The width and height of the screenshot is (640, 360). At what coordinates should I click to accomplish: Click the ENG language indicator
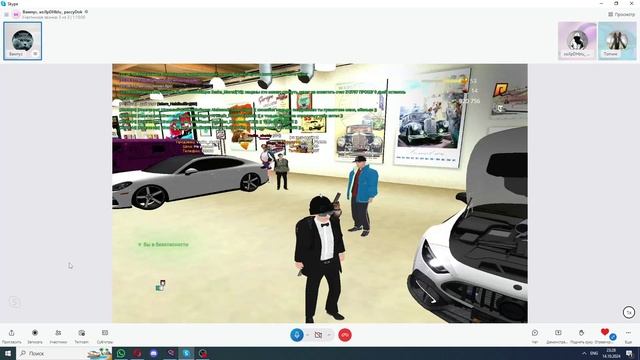[594, 353]
